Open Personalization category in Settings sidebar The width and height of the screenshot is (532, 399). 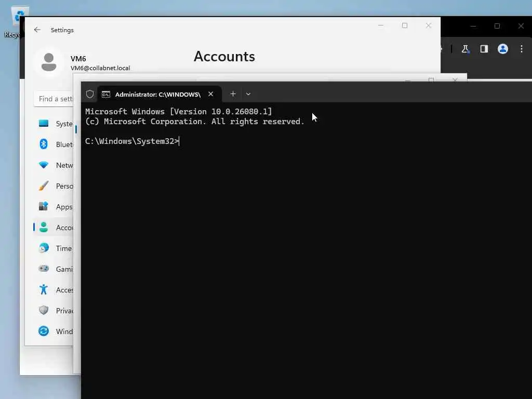[x=55, y=186]
